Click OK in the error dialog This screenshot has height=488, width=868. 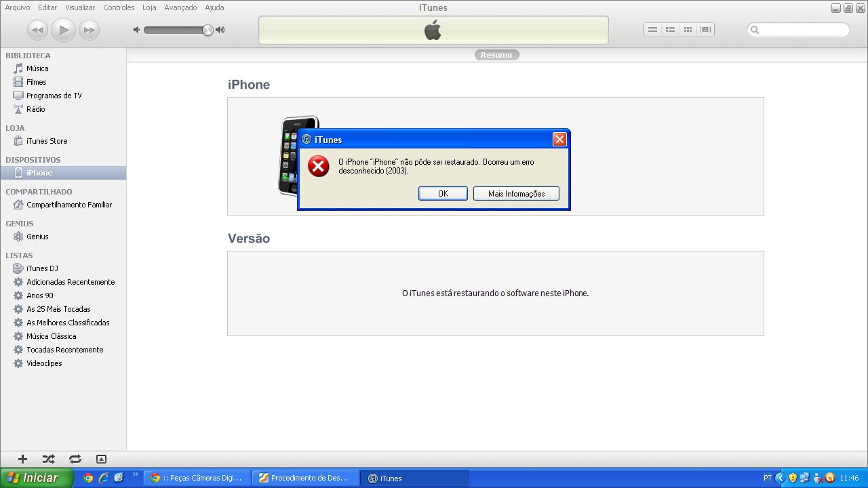(x=443, y=194)
